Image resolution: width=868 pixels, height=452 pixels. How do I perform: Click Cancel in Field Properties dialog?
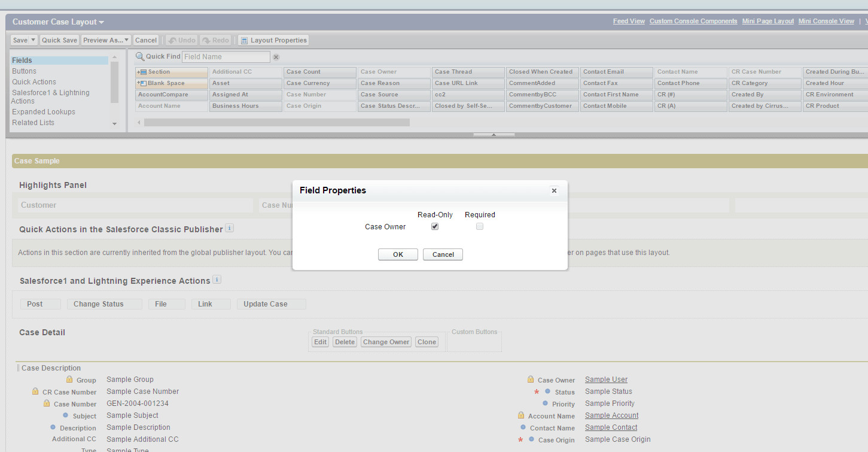(443, 254)
